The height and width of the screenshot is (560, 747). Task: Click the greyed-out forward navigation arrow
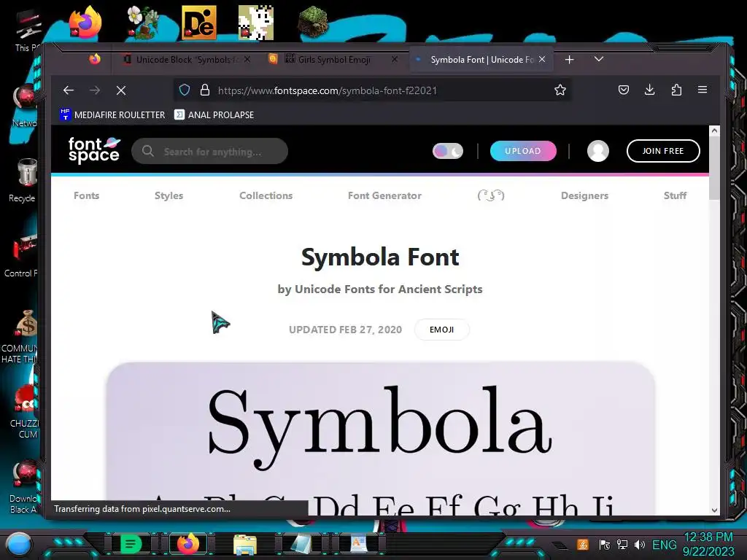point(95,90)
